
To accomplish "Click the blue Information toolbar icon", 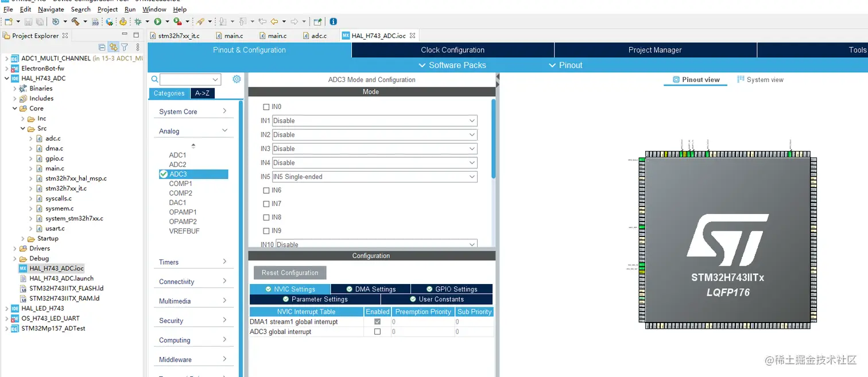I will pyautogui.click(x=334, y=22).
